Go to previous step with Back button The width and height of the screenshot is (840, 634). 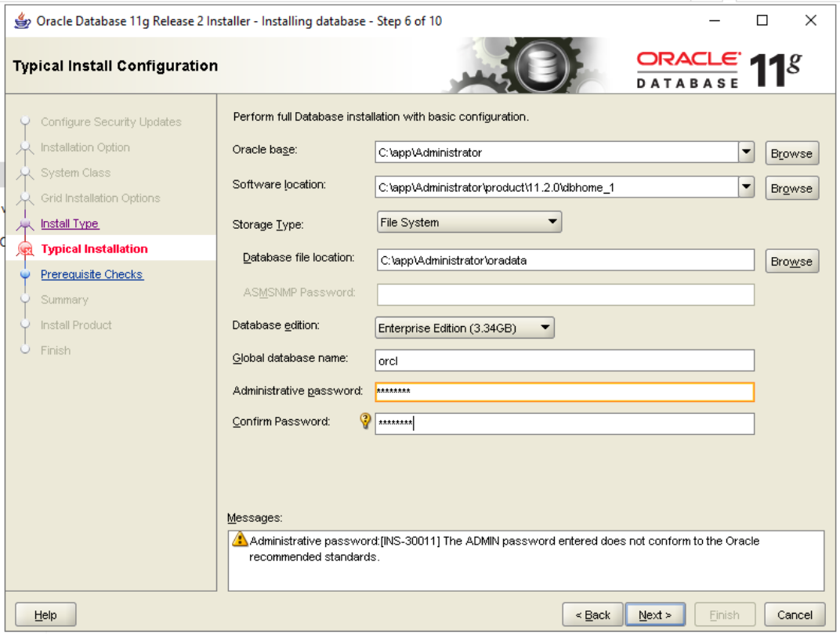[x=592, y=614]
